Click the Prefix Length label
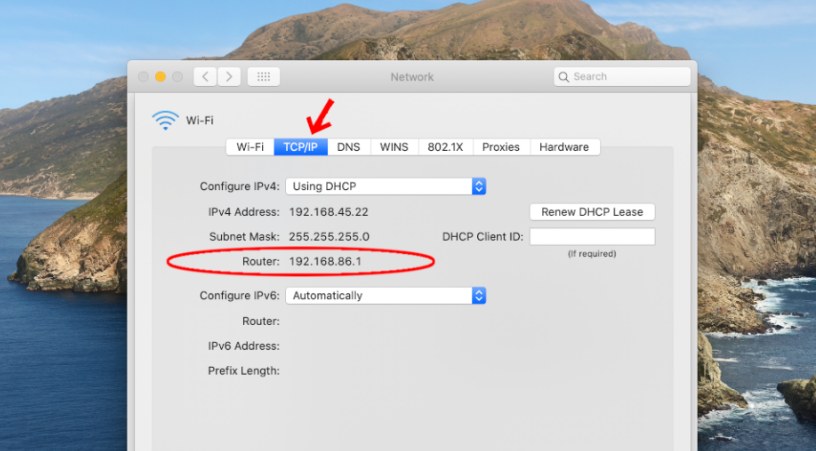This screenshot has height=451, width=816. (244, 371)
